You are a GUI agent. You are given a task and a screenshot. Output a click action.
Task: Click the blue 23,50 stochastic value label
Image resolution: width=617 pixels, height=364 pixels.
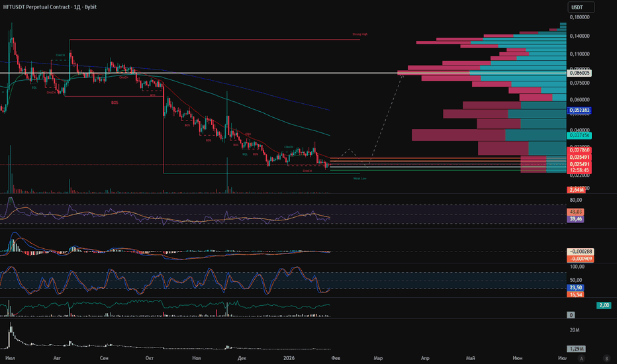pos(575,288)
